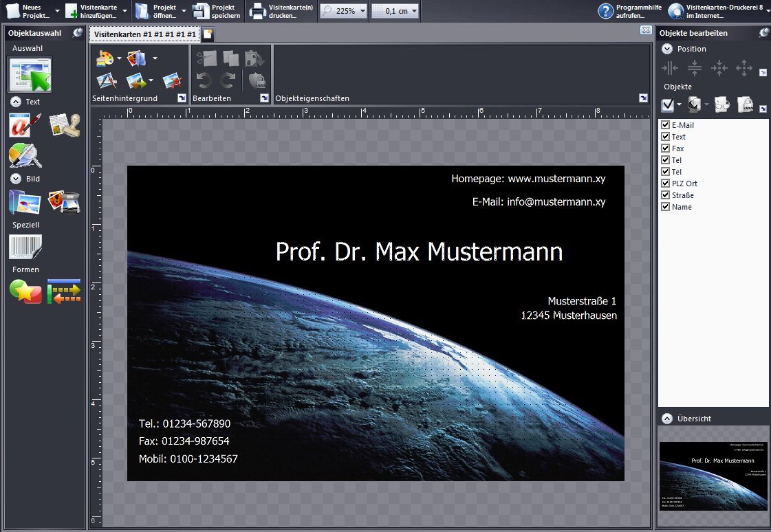This screenshot has height=532, width=771.
Task: Click the paint palette background color icon
Action: point(105,58)
